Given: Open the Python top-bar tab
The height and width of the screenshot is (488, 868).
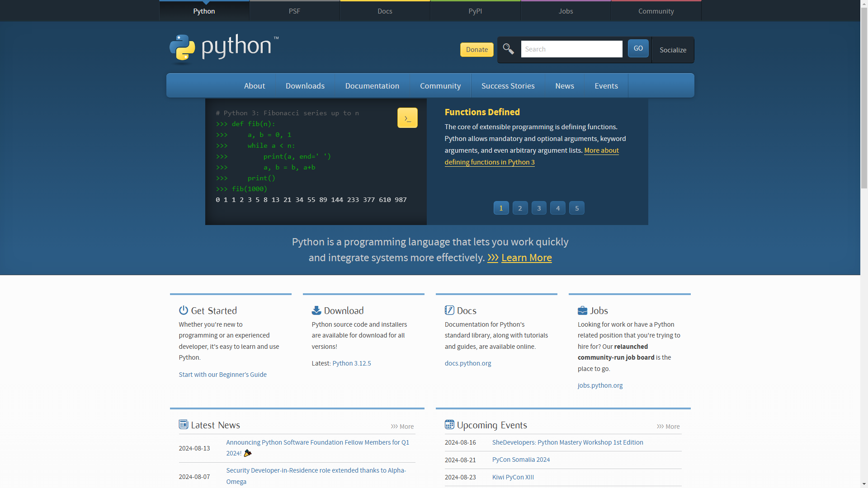Looking at the screenshot, I should pyautogui.click(x=204, y=11).
